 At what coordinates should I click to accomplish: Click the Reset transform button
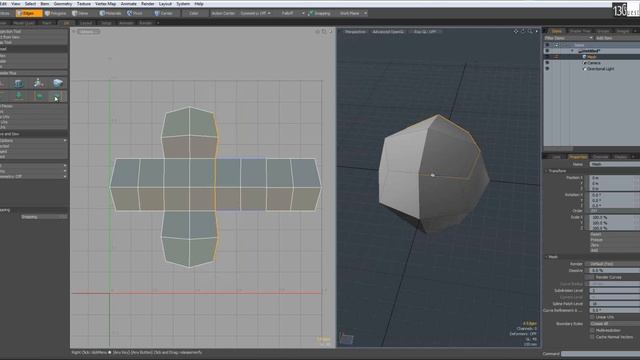[x=614, y=235]
